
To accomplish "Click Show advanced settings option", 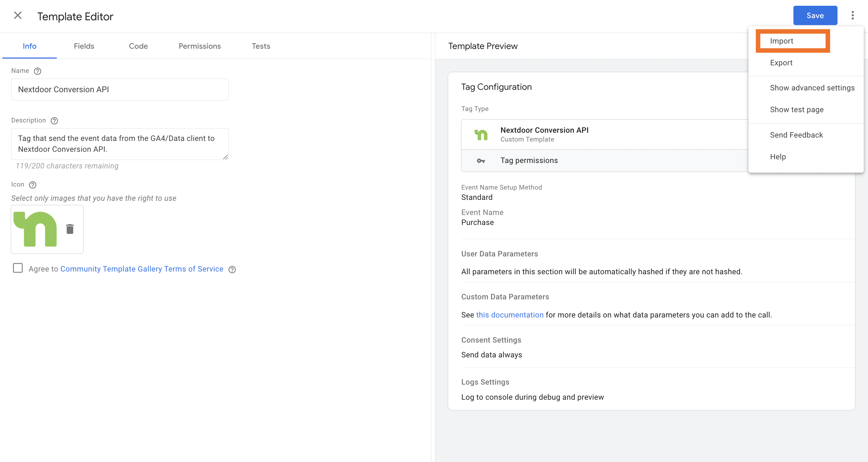I will [x=812, y=87].
